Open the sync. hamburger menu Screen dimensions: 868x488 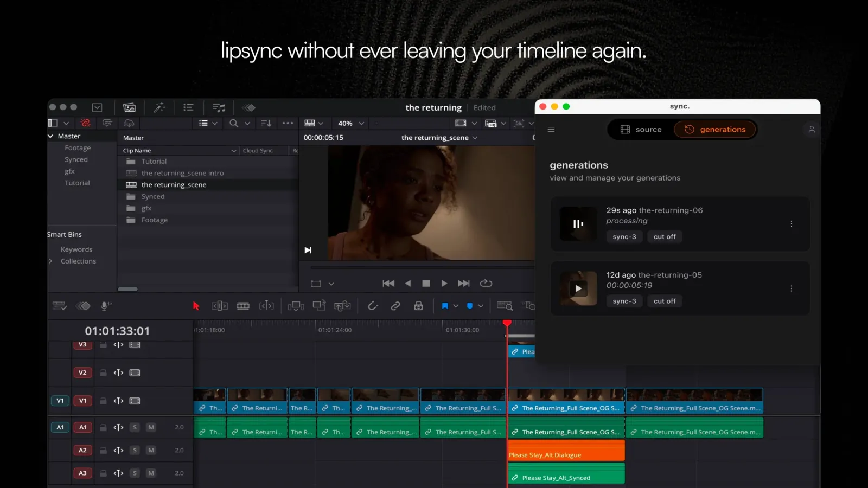551,130
